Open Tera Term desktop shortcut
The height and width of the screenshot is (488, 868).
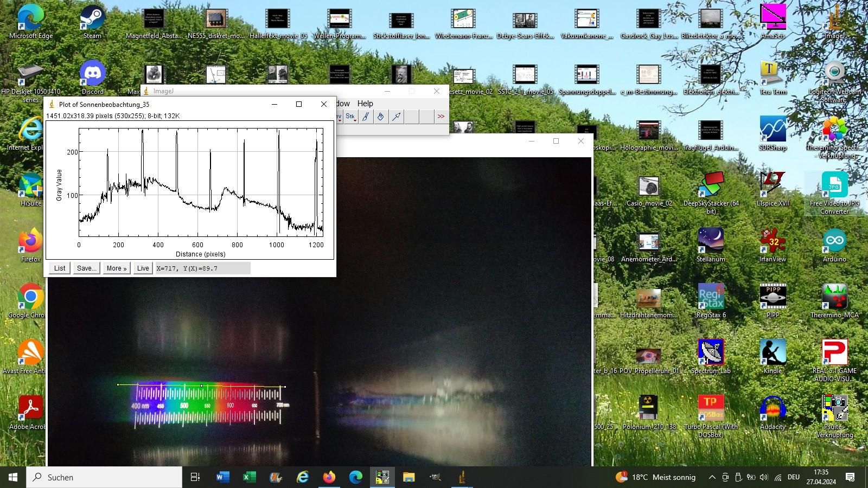click(773, 78)
